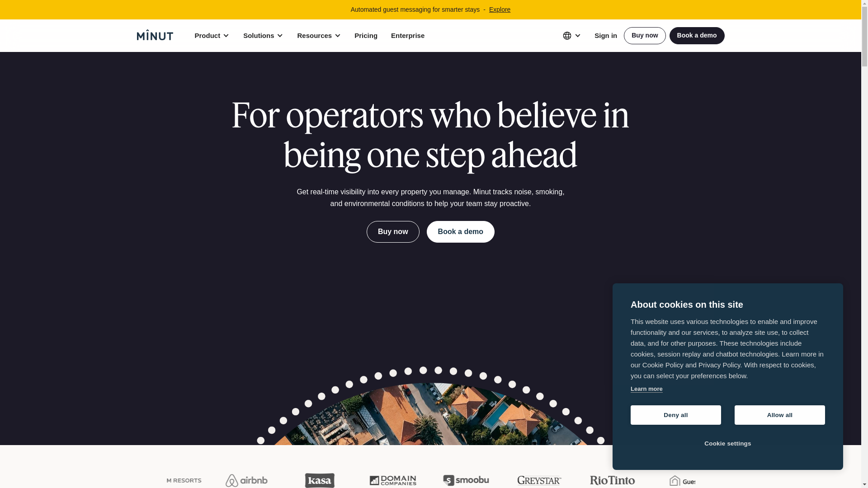The image size is (868, 488).
Task: Open the Enterprise page
Action: click(408, 36)
